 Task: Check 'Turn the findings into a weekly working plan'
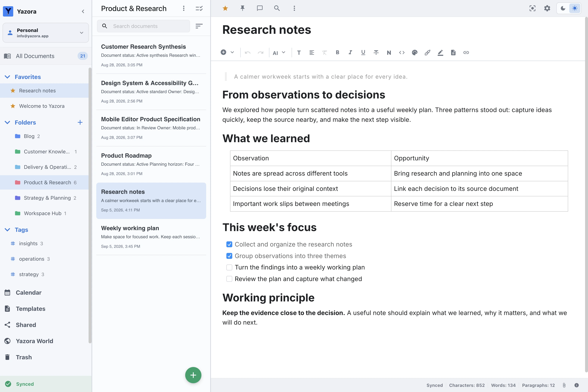pyautogui.click(x=229, y=267)
